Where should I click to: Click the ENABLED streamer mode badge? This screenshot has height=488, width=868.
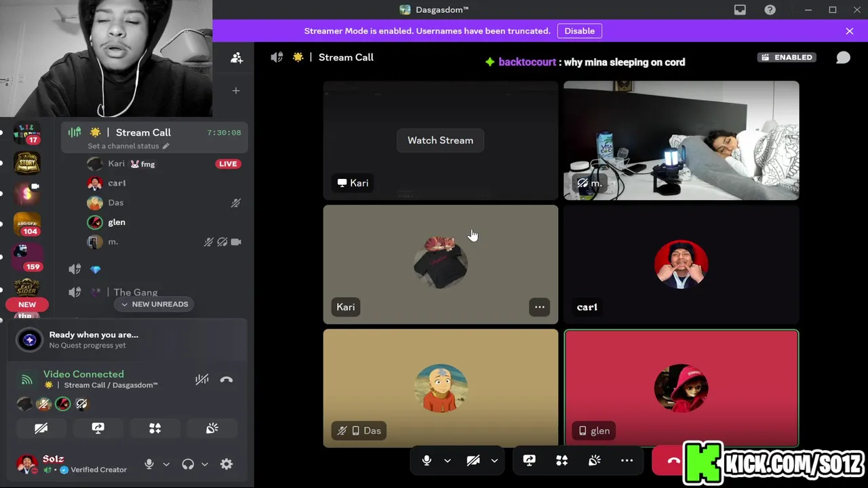pos(787,58)
